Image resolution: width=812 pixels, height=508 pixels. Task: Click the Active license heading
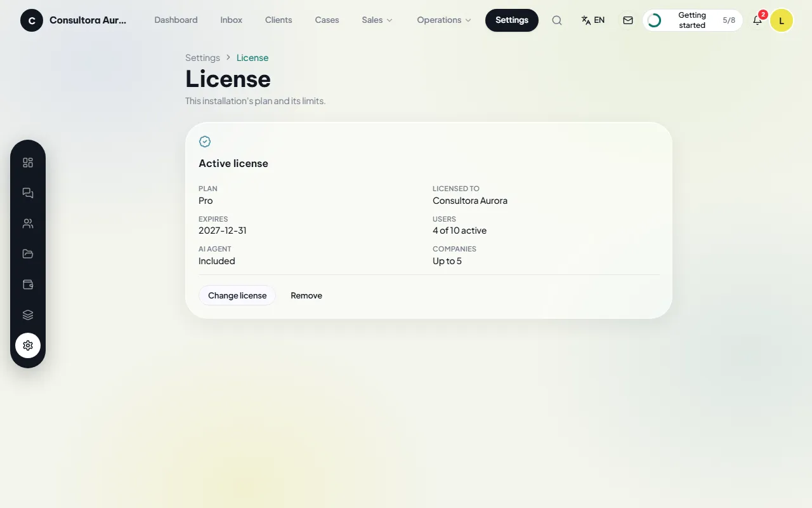pyautogui.click(x=233, y=163)
